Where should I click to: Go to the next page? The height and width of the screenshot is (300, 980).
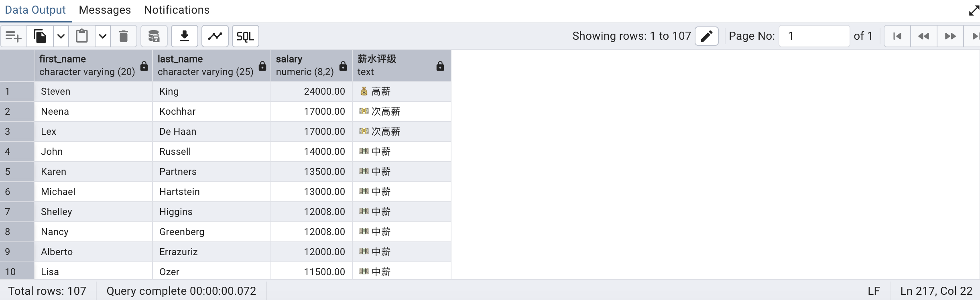coord(950,36)
